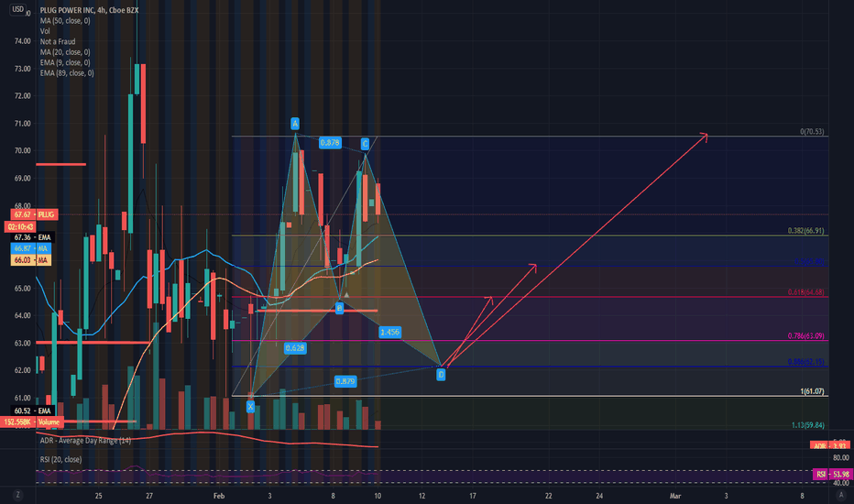Screen dimensions: 854x504
Task: Select the MA (20, close, 0) legend
Action: pos(65,52)
